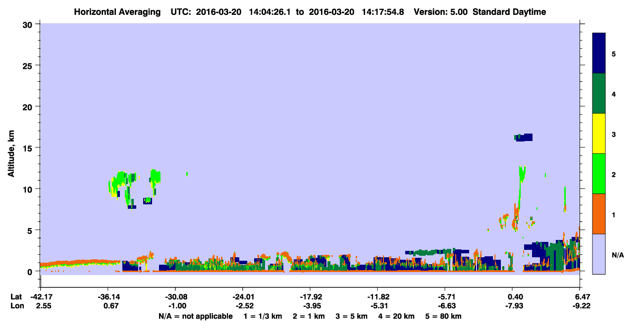
Task: Click the dark blue colorbar segment labeled 5
Action: [599, 53]
